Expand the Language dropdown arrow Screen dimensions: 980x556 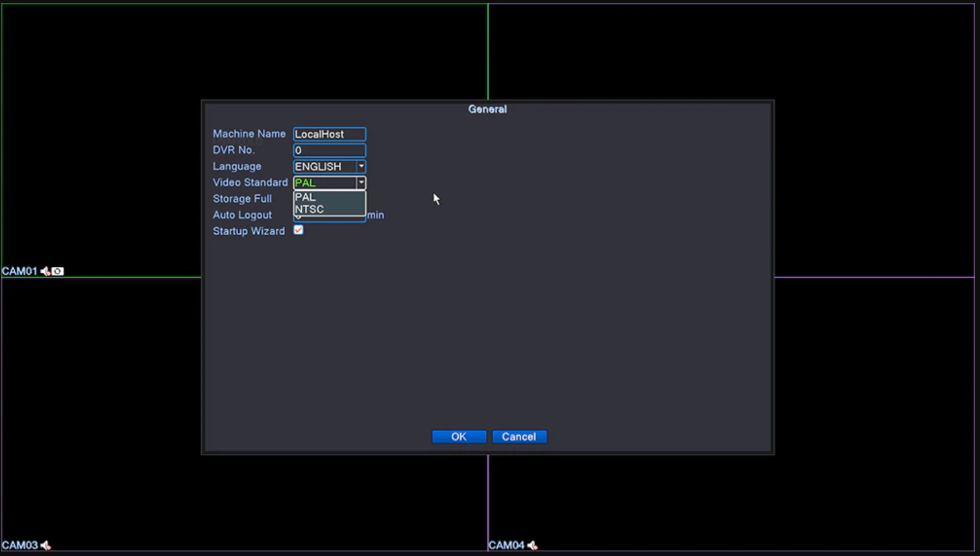click(361, 166)
